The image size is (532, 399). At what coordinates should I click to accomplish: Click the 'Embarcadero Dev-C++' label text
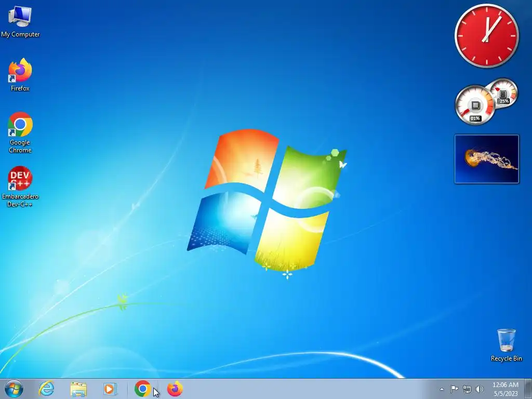point(20,200)
